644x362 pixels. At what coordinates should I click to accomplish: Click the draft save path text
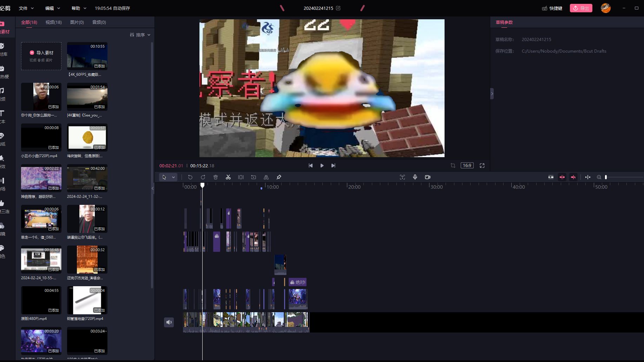click(564, 51)
